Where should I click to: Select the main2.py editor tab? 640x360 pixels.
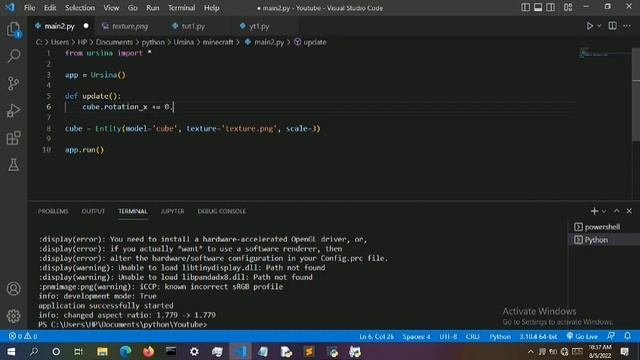(x=59, y=26)
